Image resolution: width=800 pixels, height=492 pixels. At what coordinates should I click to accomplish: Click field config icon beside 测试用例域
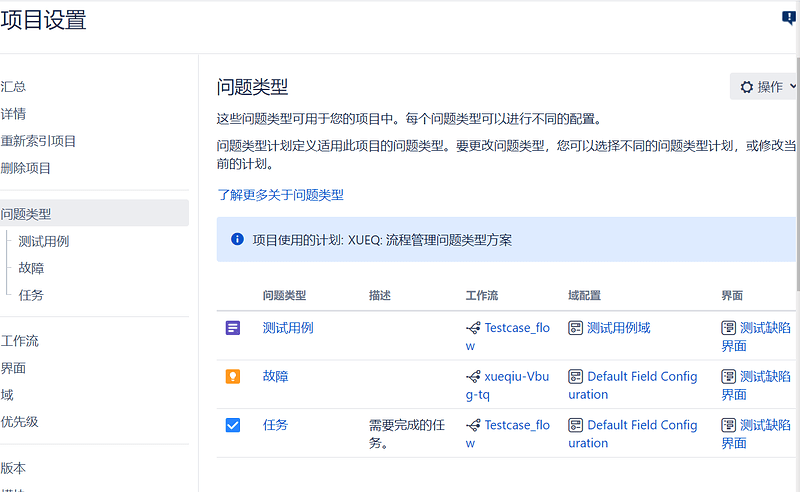[576, 328]
